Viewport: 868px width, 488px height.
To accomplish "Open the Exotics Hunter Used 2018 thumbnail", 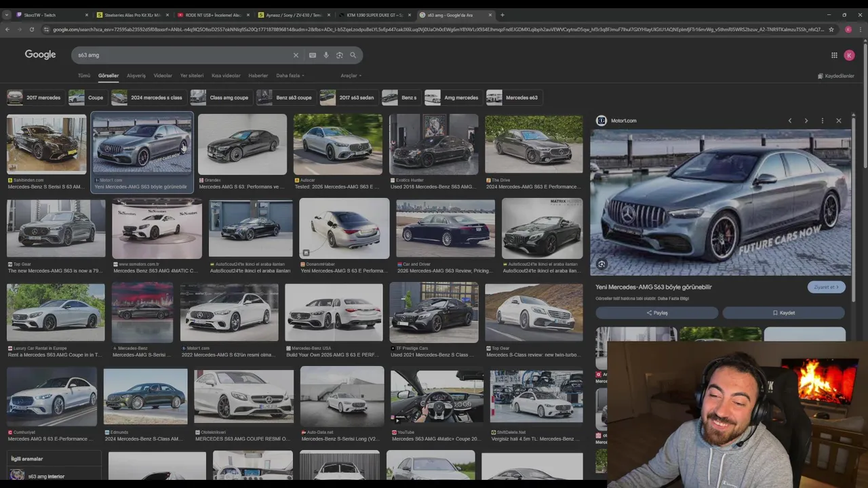I will 434,144.
